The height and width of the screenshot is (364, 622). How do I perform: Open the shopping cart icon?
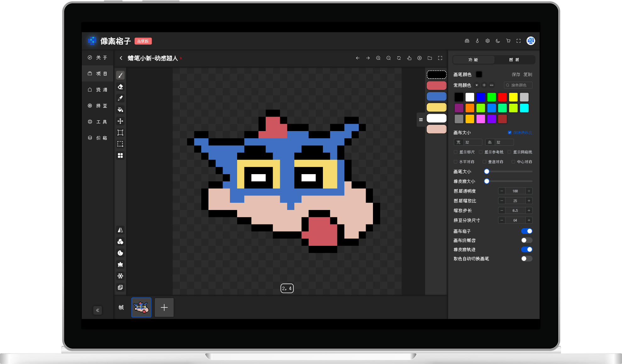coord(508,41)
